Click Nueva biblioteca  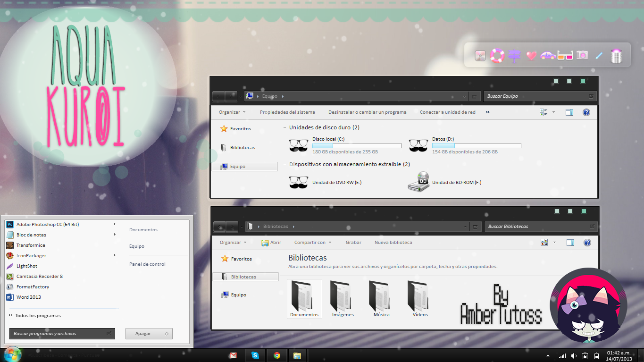point(393,243)
